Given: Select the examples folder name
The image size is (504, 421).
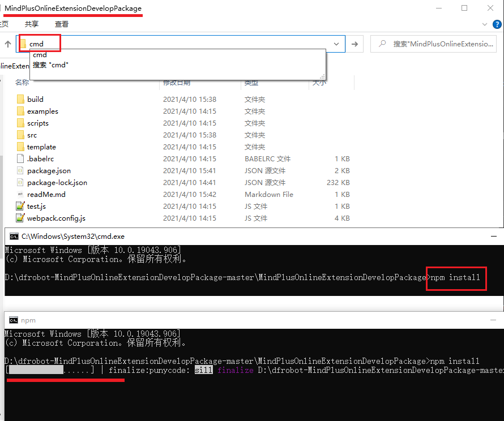Looking at the screenshot, I should 42,111.
